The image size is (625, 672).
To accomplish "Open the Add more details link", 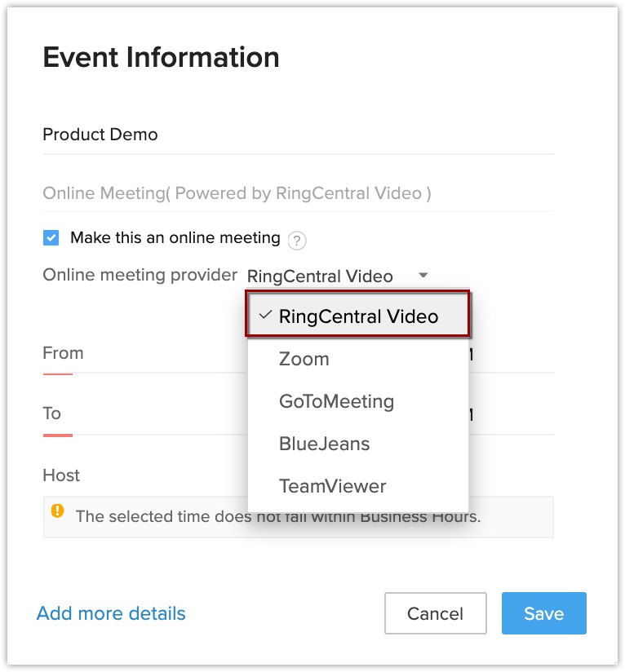I will 111,613.
